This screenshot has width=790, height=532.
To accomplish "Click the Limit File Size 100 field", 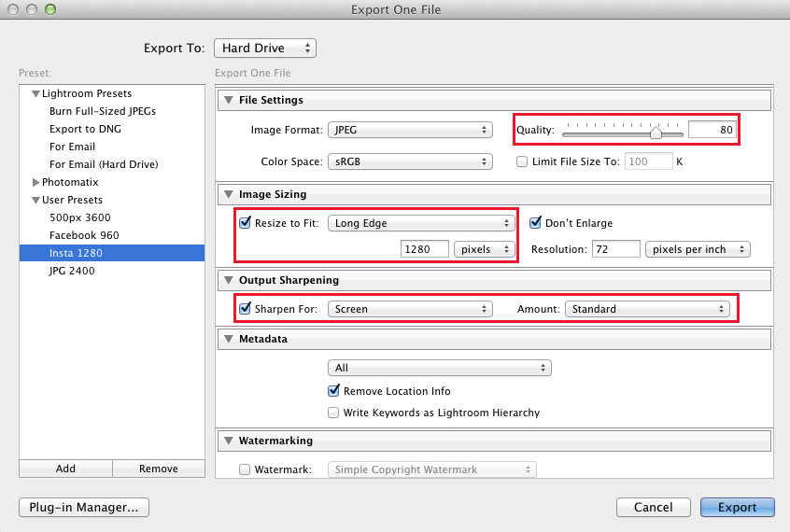I will 648,161.
